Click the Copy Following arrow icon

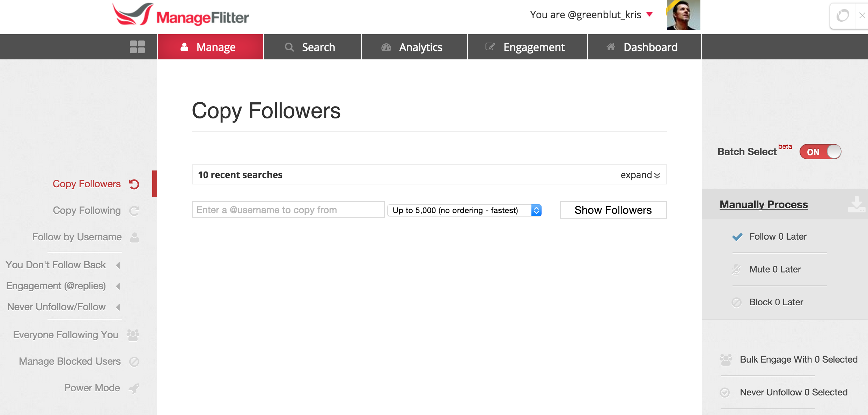click(134, 211)
